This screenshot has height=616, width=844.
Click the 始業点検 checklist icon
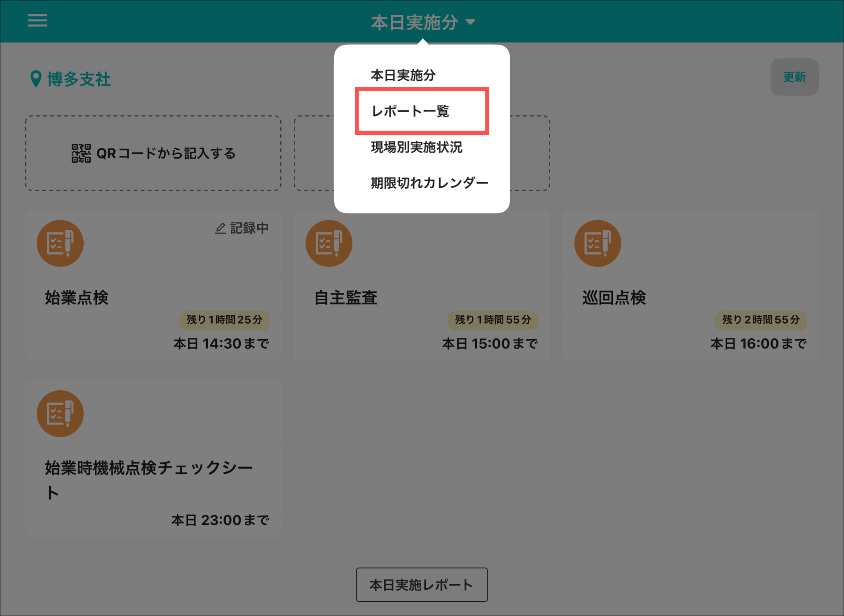click(60, 243)
